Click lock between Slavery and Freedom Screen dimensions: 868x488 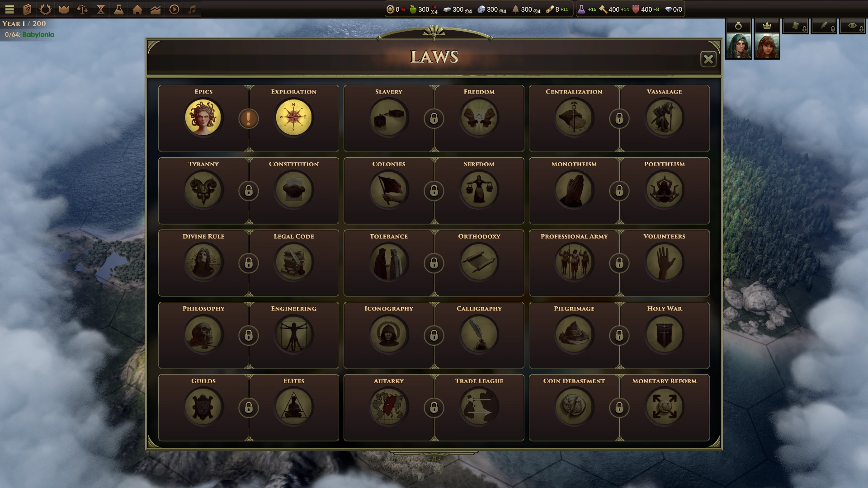(x=434, y=119)
